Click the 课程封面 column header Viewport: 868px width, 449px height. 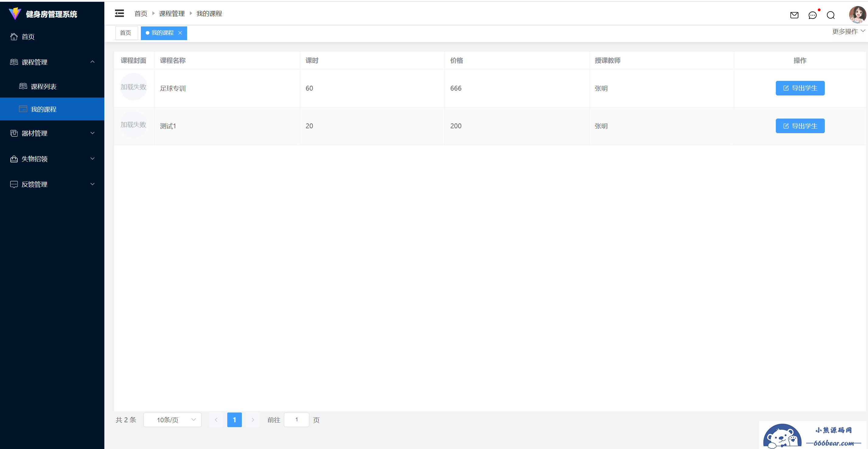(x=134, y=60)
